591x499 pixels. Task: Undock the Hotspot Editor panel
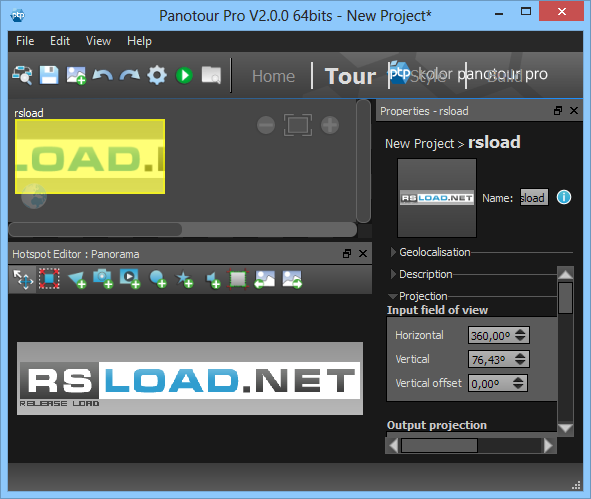[x=347, y=254]
